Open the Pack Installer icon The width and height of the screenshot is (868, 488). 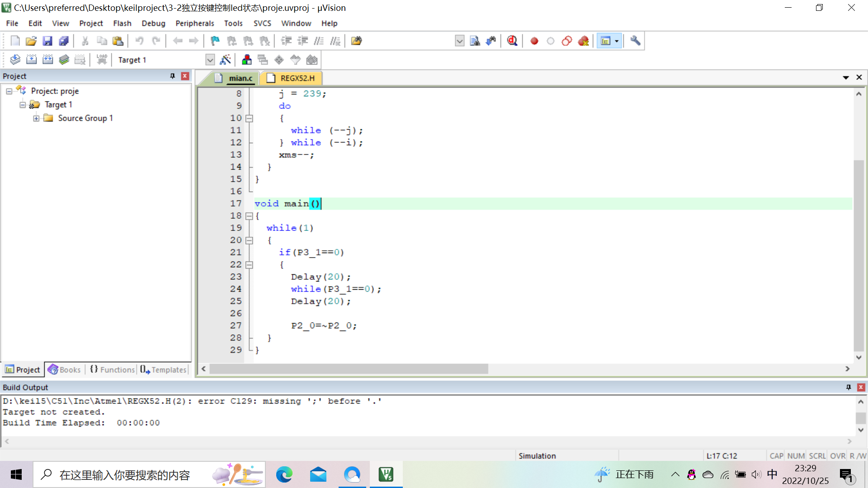click(x=312, y=60)
